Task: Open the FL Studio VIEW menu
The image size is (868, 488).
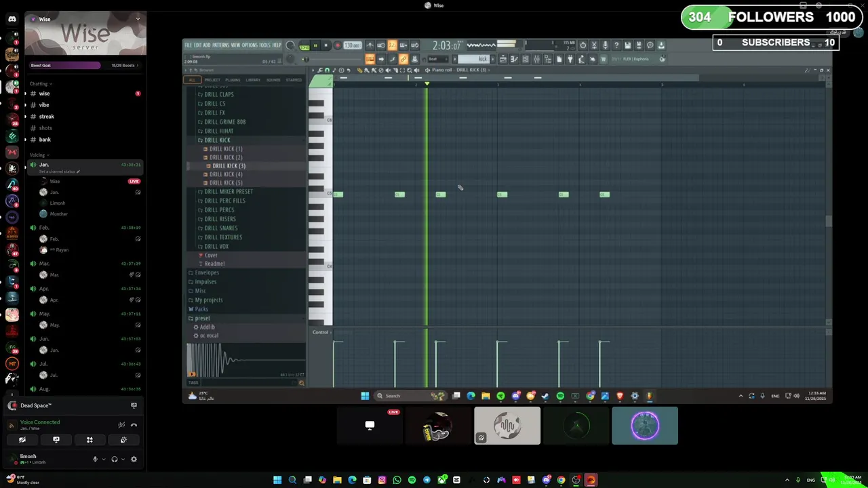Action: 235,45
